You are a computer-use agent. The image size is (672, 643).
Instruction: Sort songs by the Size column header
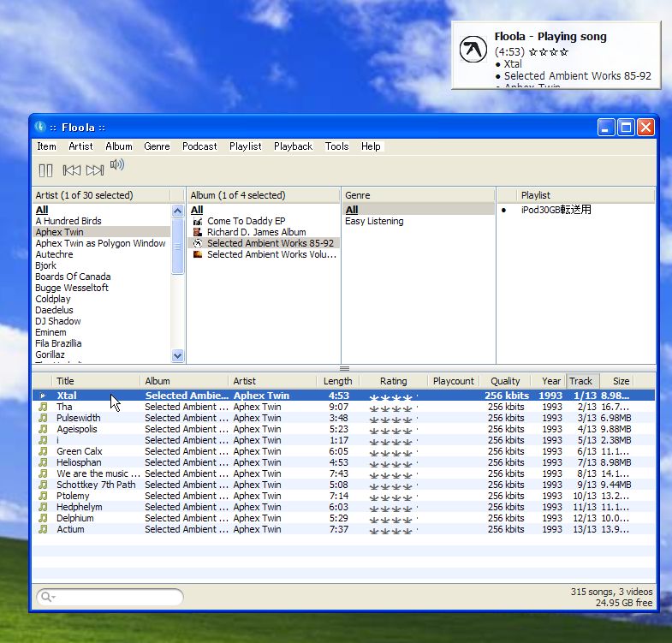616,381
